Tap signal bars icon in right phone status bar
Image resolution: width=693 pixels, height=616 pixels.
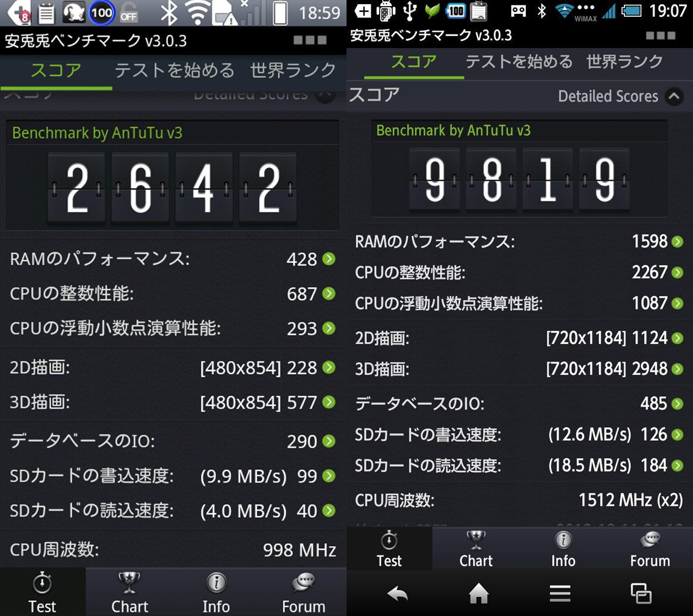pyautogui.click(x=609, y=11)
